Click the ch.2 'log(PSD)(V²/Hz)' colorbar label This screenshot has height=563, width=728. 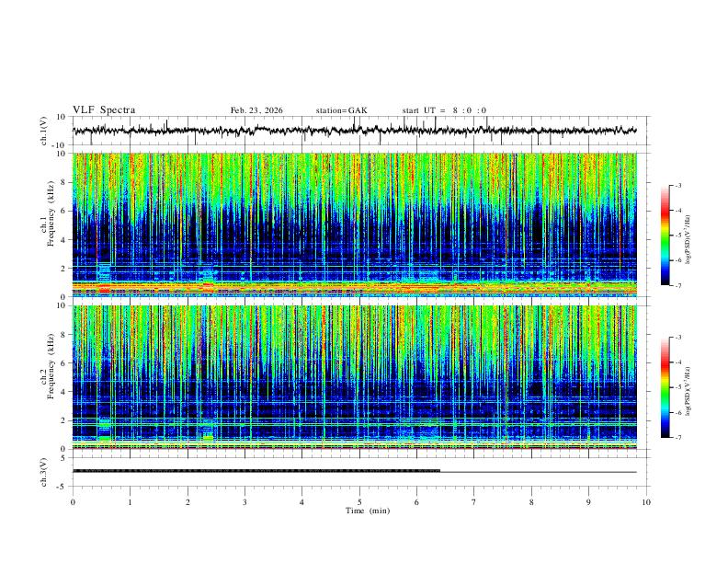[688, 391]
